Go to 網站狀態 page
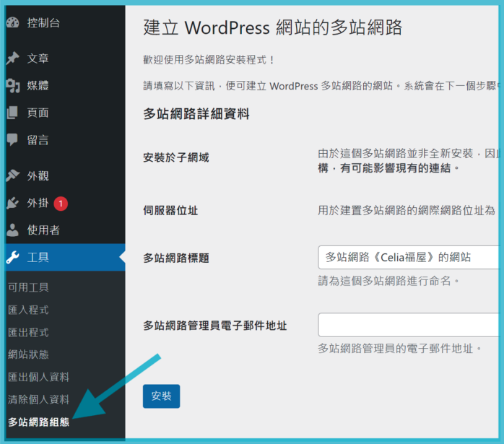This screenshot has width=504, height=444. click(x=28, y=354)
